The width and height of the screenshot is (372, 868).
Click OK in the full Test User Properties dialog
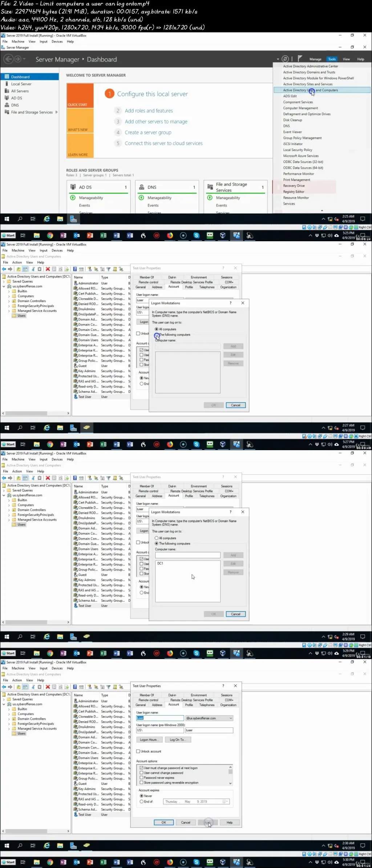[x=163, y=823]
